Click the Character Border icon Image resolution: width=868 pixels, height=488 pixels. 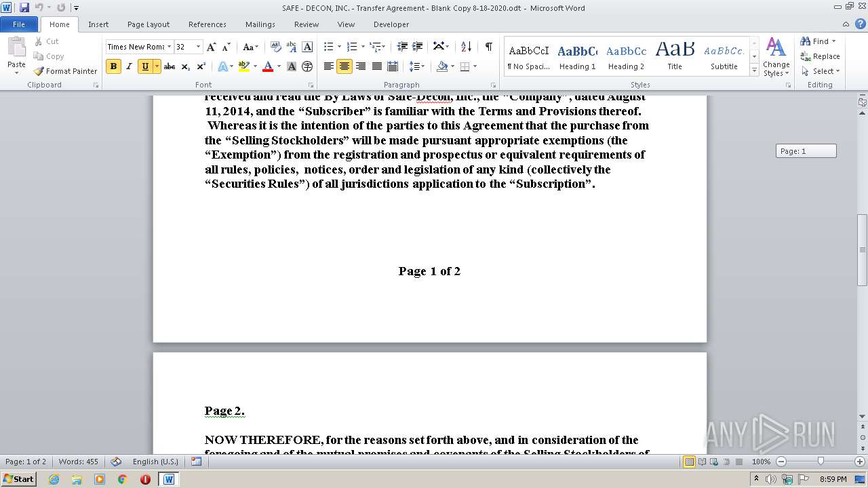click(307, 47)
